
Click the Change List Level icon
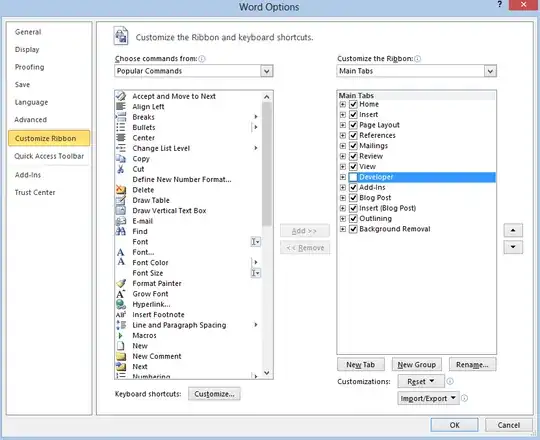click(121, 148)
